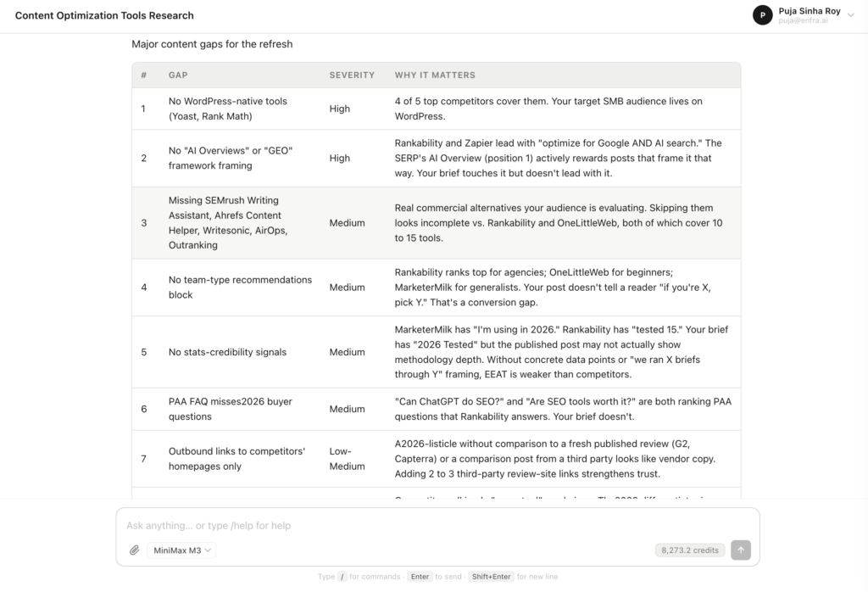Select the Missing SEMrush Writing Assistant row
The height and width of the screenshot is (592, 868).
click(437, 222)
